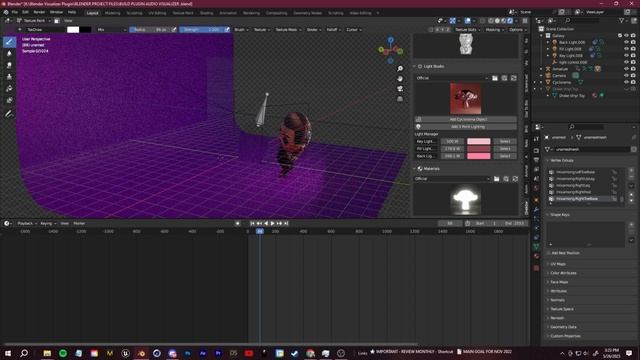Toggle camera view icon in viewport

(400, 89)
